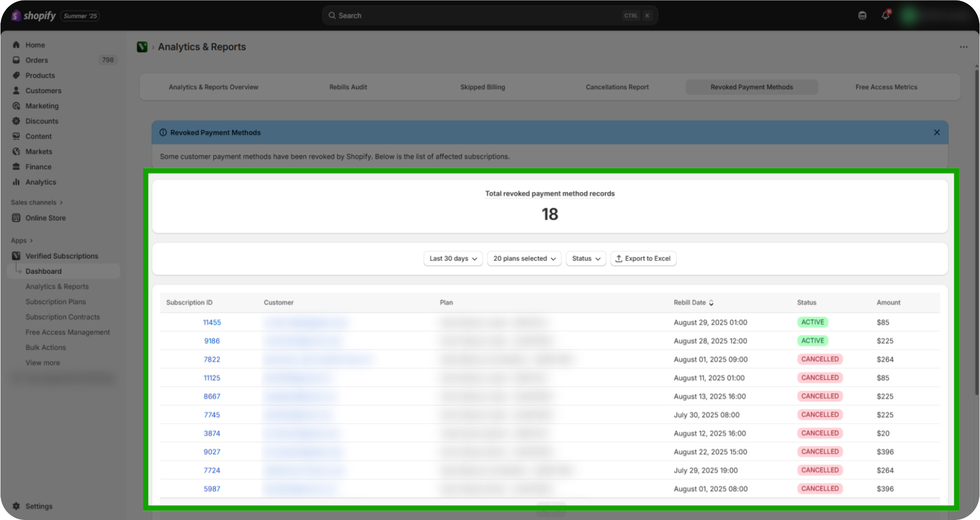980x520 pixels.
Task: Click the total records count 18
Action: [x=550, y=214]
